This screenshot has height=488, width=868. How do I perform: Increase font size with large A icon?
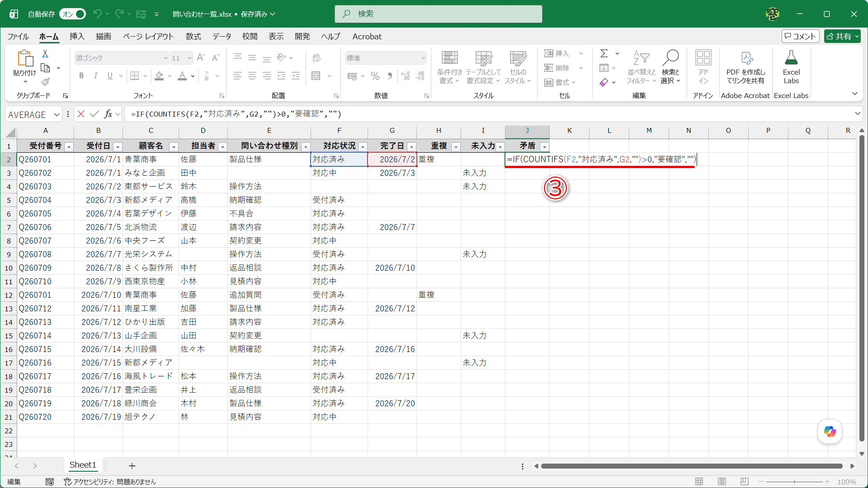pos(201,57)
